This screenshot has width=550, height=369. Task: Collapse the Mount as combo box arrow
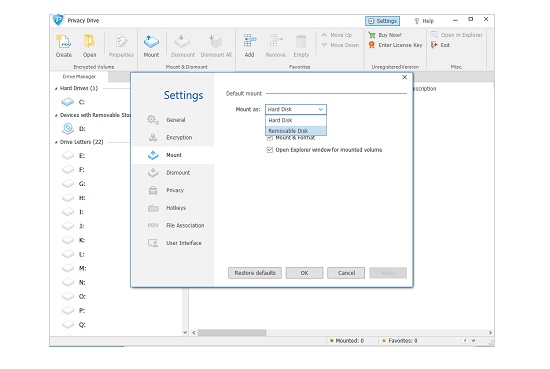coord(321,109)
